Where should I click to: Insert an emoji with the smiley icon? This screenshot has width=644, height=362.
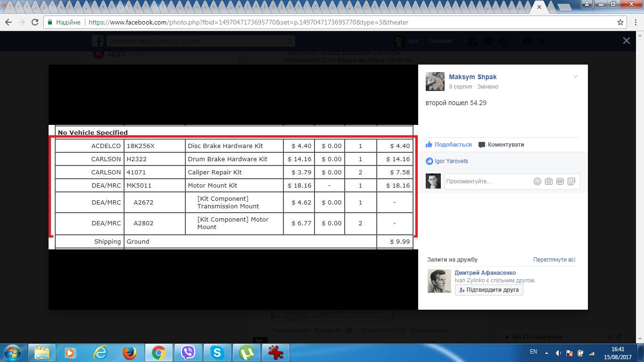click(x=537, y=181)
